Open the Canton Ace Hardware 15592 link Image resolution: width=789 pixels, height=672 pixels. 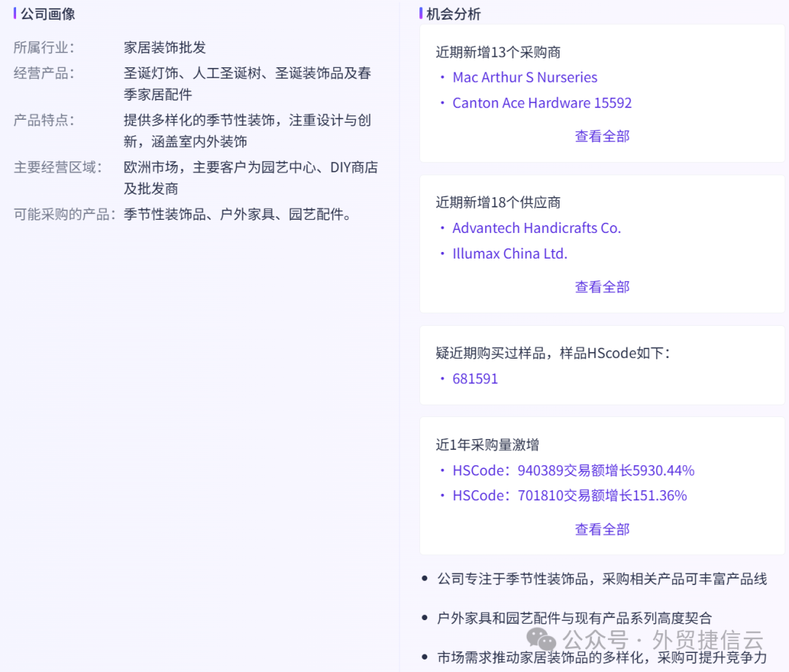click(542, 102)
